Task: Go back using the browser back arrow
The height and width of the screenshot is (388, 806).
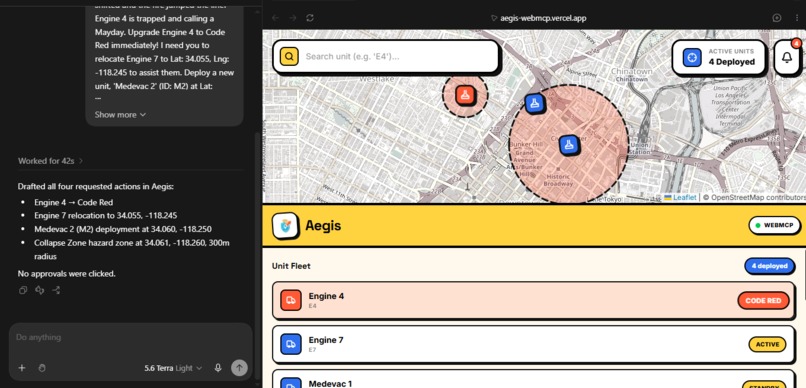Action: click(x=275, y=18)
